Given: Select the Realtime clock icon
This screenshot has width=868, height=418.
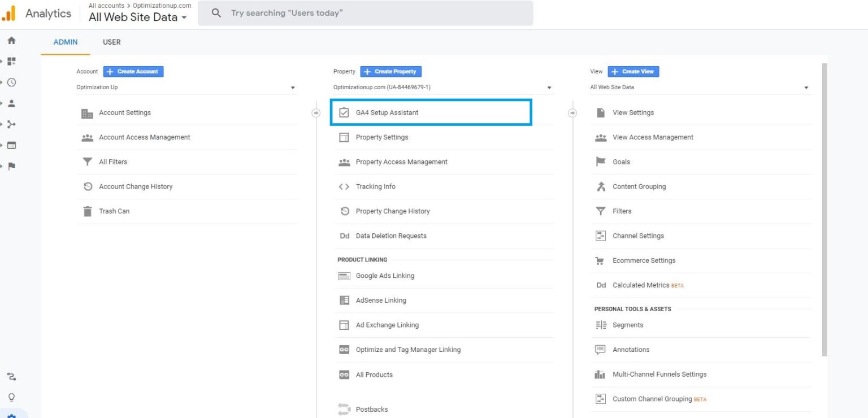Looking at the screenshot, I should [x=10, y=82].
